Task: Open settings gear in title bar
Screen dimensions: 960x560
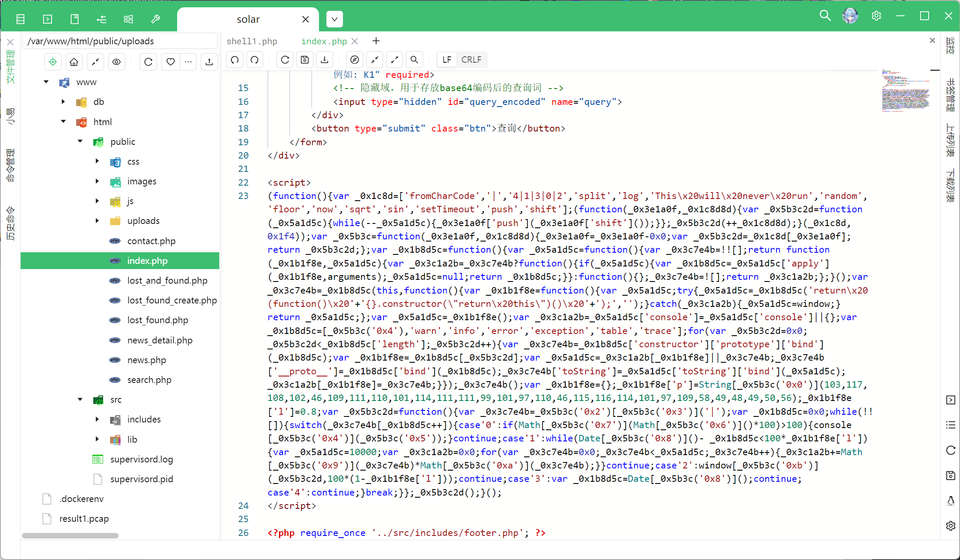Action: point(876,16)
